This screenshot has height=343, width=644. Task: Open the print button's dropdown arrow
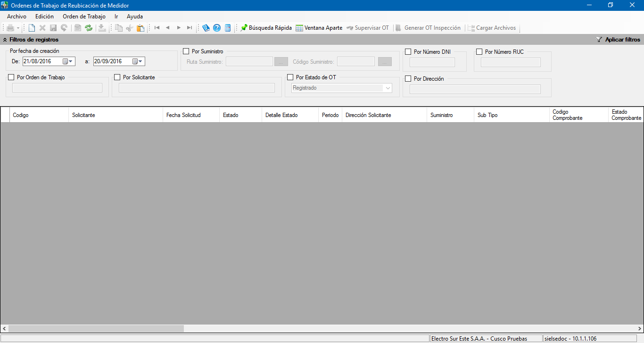(x=18, y=28)
